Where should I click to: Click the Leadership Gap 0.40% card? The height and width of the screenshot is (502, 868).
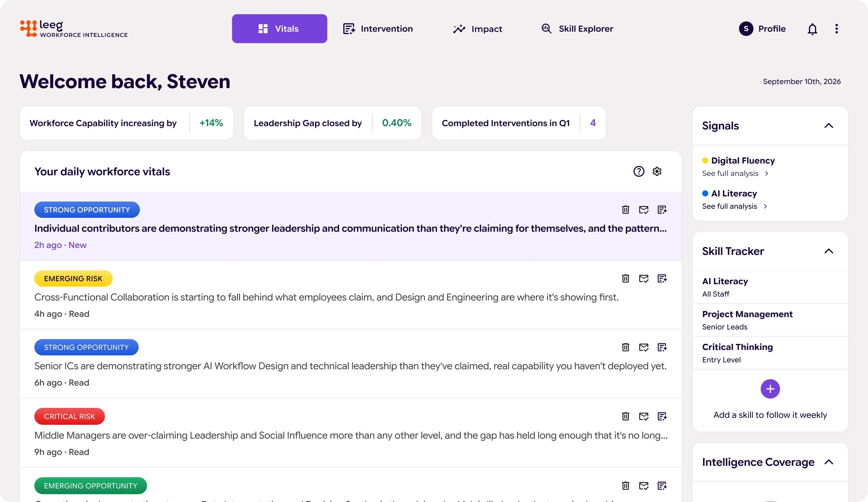pos(333,123)
